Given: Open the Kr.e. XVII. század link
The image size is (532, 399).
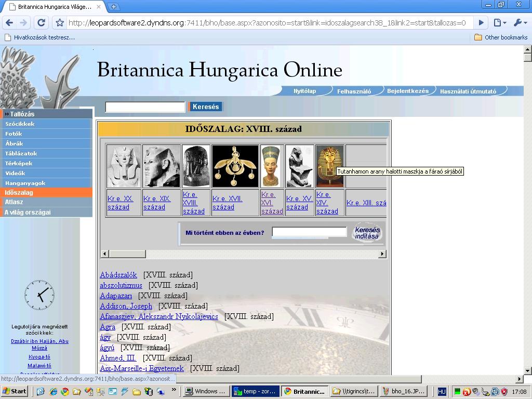Looking at the screenshot, I should [x=228, y=203].
